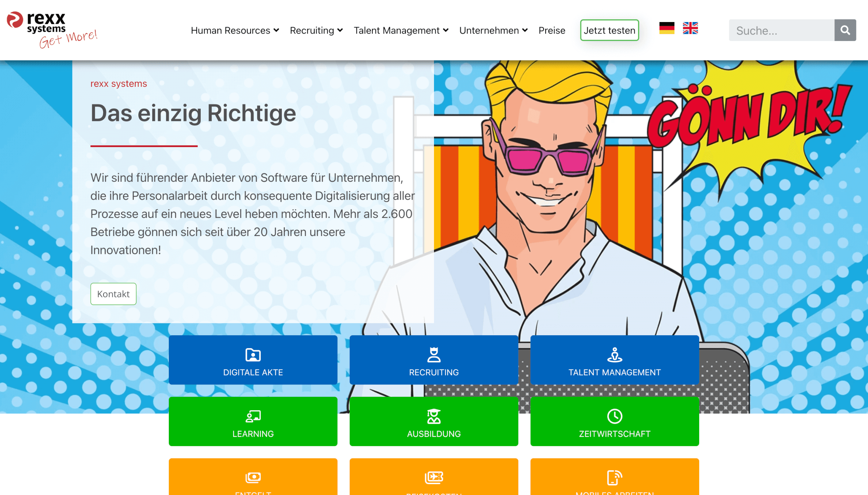Open the LEARNING tile label
Screen dimensions: 868x495
point(253,434)
